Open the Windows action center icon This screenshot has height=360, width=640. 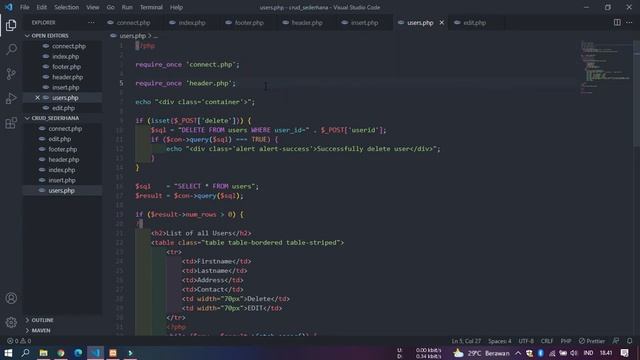624,353
